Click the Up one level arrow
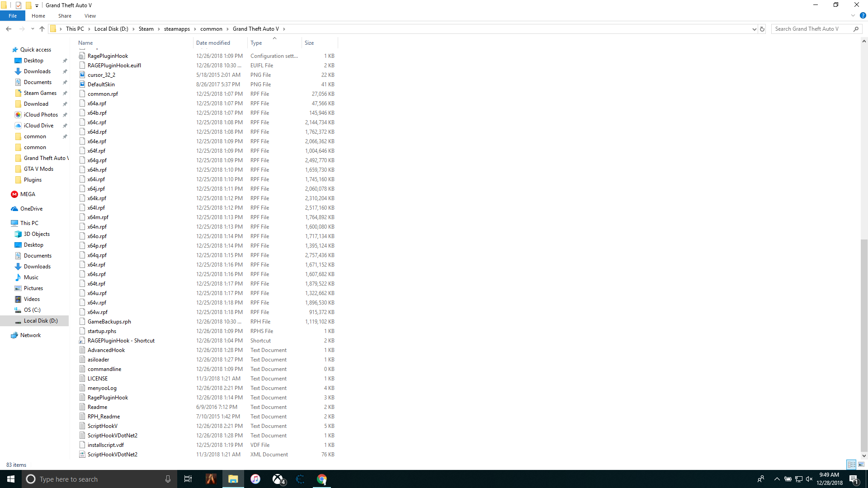Image resolution: width=868 pixels, height=488 pixels. [x=42, y=29]
